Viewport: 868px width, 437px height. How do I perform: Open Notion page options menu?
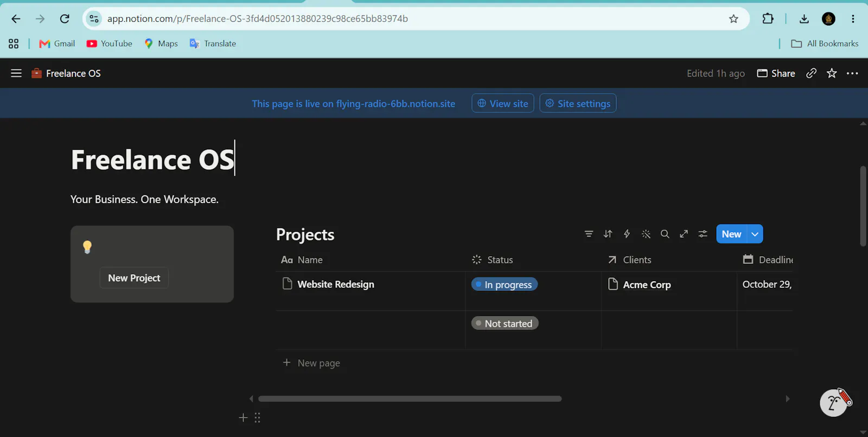[852, 73]
